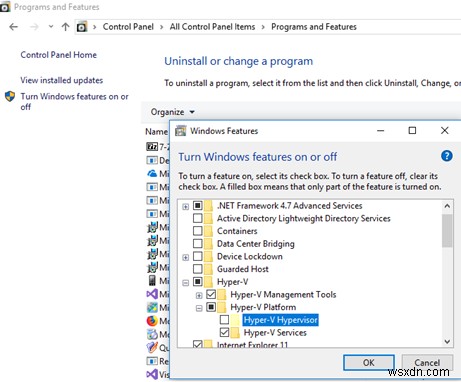Enable the Containers checkbox
This screenshot has width=461, height=382.
(198, 231)
